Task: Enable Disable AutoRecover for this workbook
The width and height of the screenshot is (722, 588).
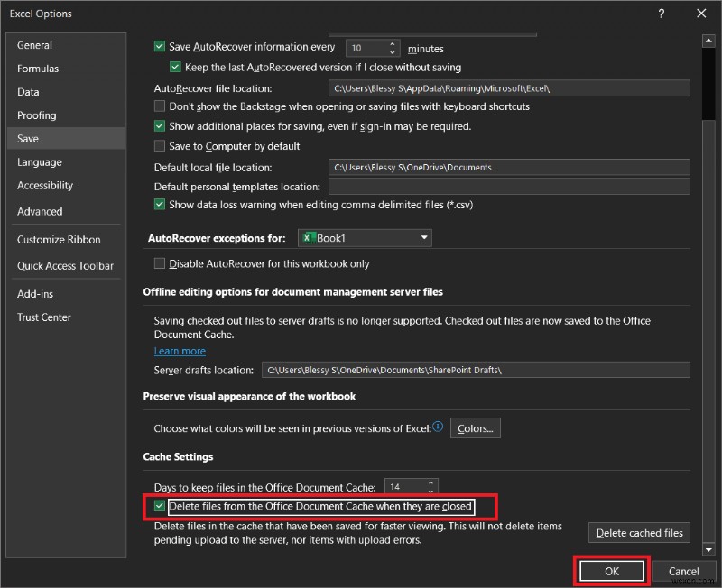Action: click(160, 263)
